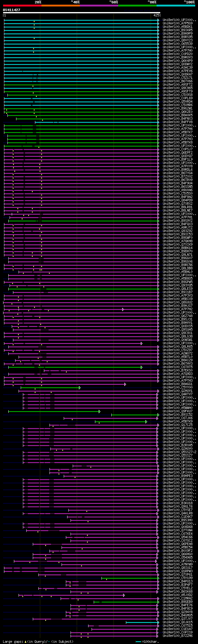Click label UniRef100_B4FNX3

pyautogui.click(x=178, y=118)
